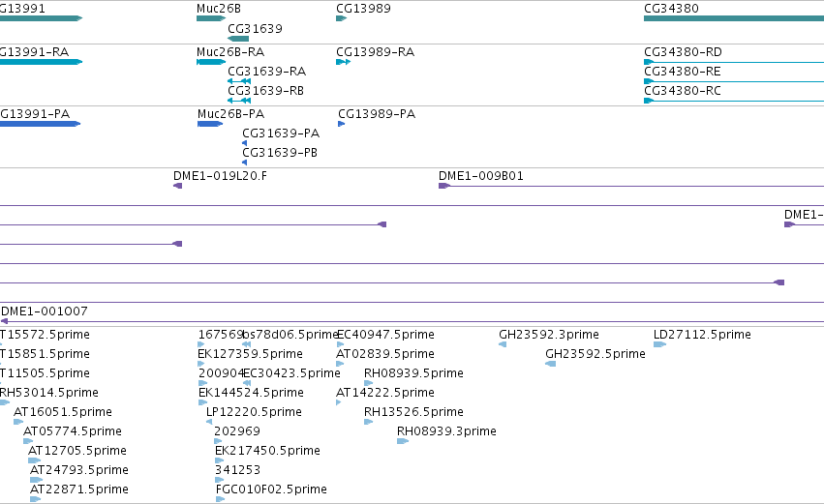Screen dimensions: 824x504
Task: Select EST GH23592.3prime
Action: click(549, 335)
